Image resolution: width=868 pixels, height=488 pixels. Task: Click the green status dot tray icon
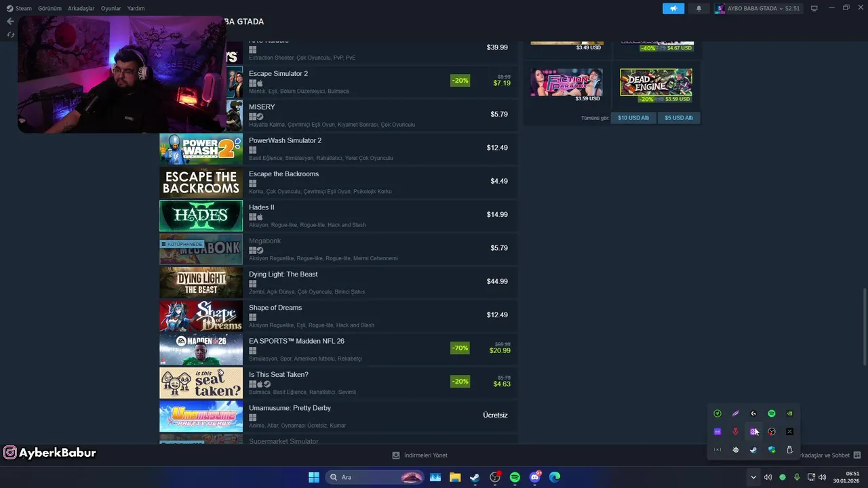click(783, 477)
